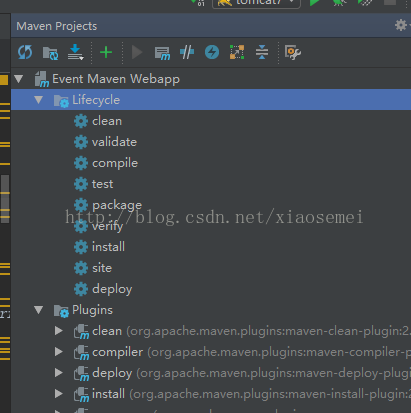Click Lifecycle folder icon
The width and height of the screenshot is (411, 413).
pos(61,101)
